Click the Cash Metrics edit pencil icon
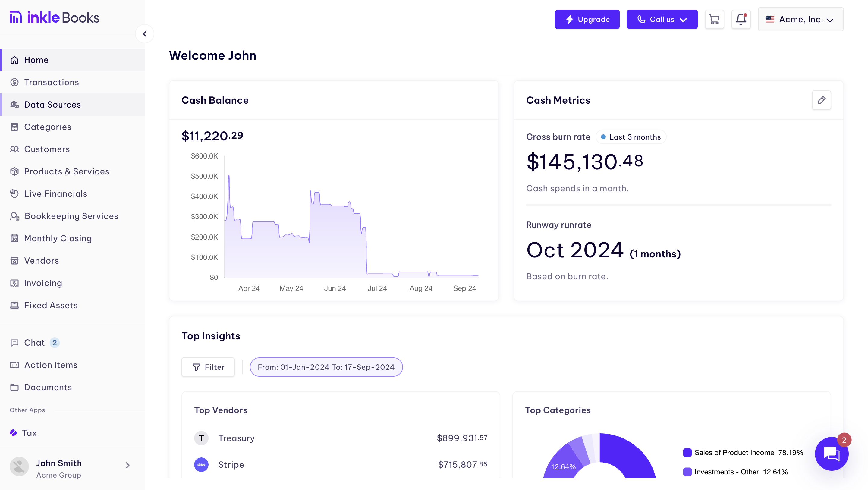 click(x=822, y=100)
